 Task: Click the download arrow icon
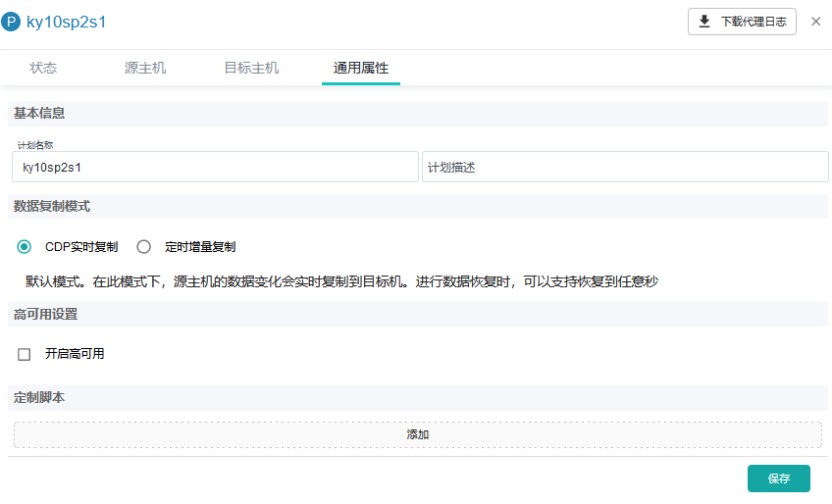704,22
